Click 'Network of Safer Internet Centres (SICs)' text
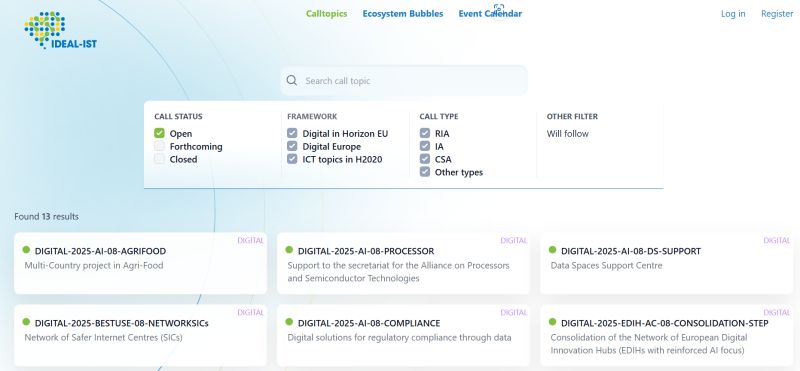The image size is (800, 371). (x=104, y=337)
